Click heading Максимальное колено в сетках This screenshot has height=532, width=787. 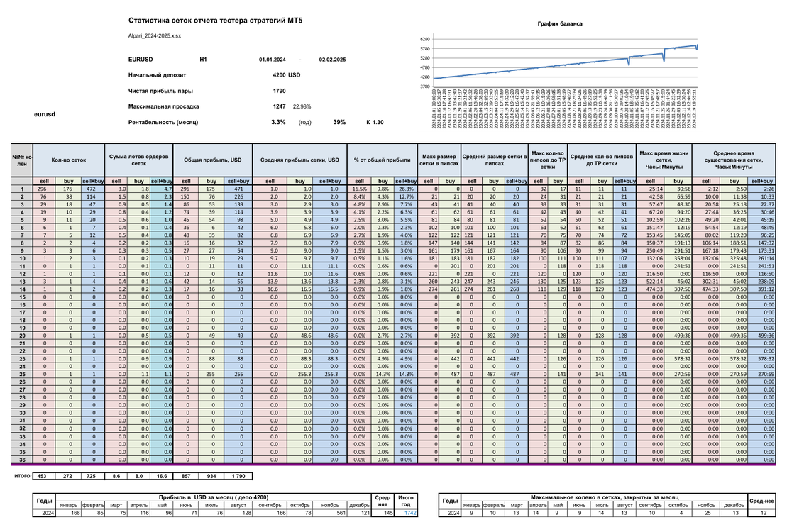pos(605,497)
